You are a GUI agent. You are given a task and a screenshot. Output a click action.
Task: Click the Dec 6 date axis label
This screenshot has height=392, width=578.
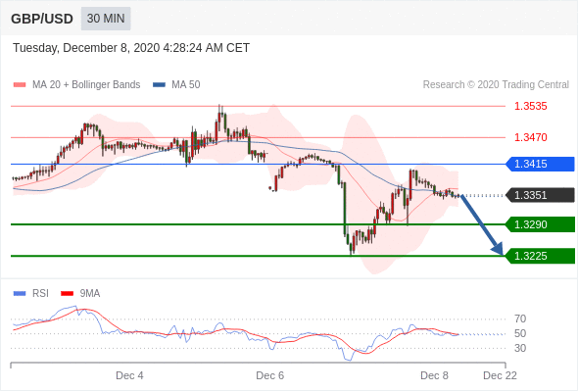point(269,375)
